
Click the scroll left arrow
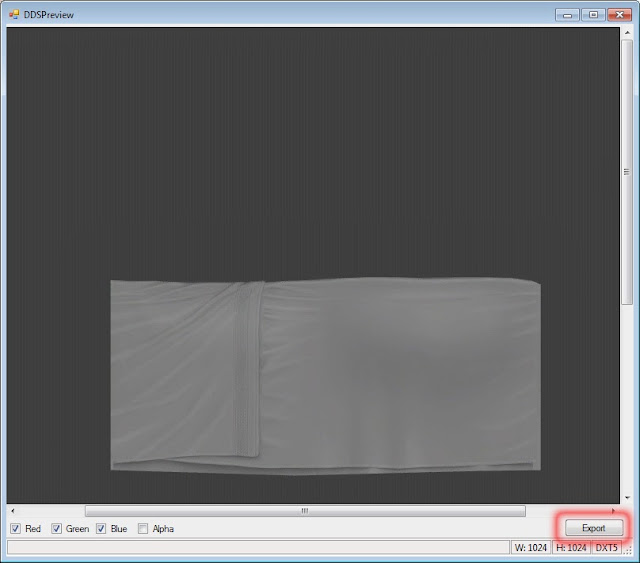click(13, 511)
